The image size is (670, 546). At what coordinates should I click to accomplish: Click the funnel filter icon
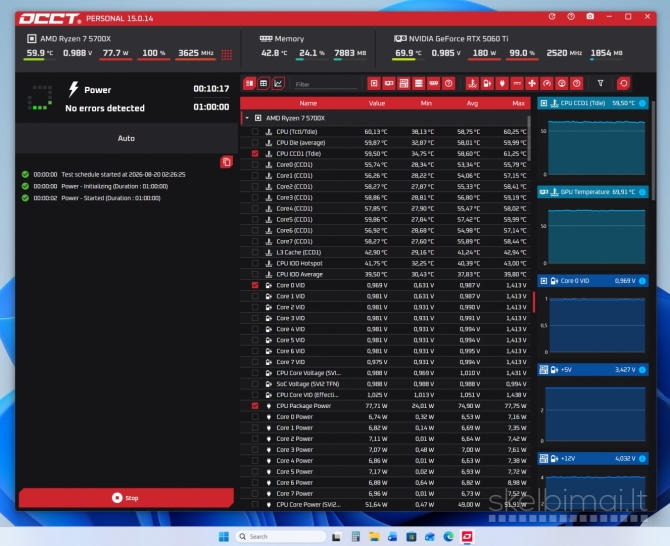coord(600,83)
